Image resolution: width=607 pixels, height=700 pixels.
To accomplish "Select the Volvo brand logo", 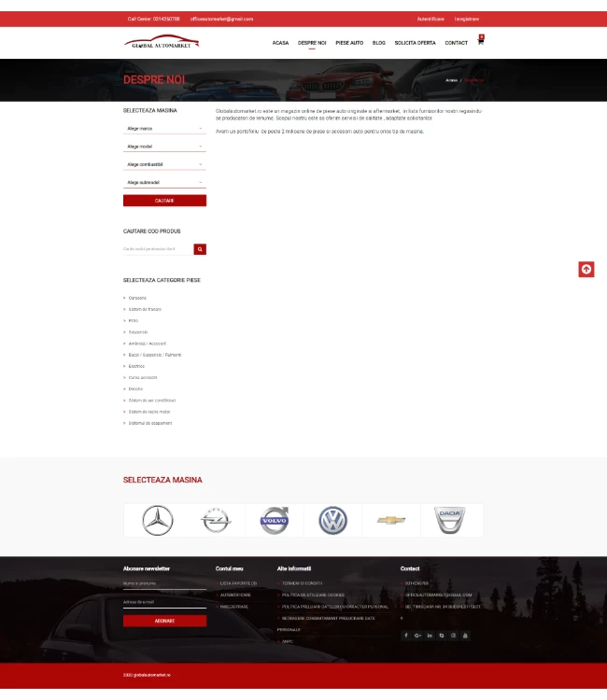I will [275, 520].
